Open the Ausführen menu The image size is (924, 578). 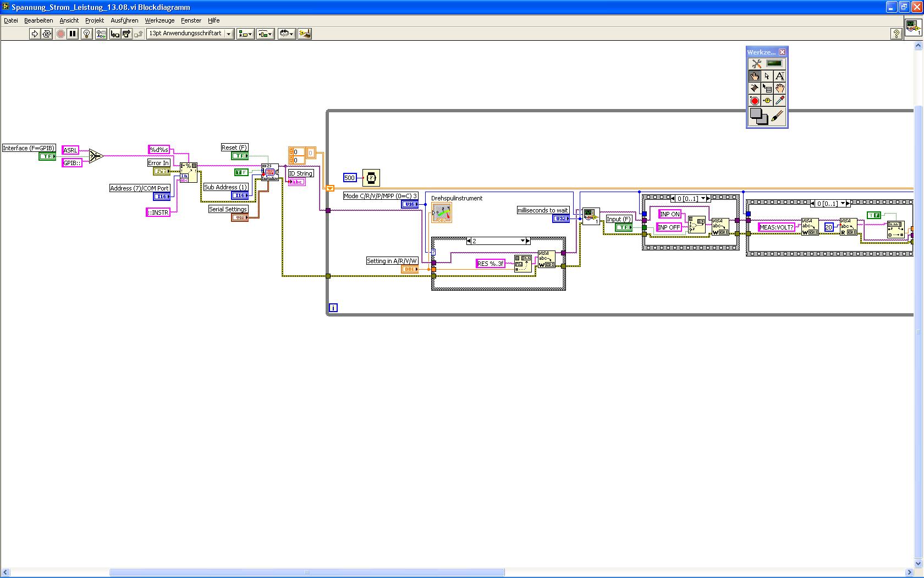point(124,20)
